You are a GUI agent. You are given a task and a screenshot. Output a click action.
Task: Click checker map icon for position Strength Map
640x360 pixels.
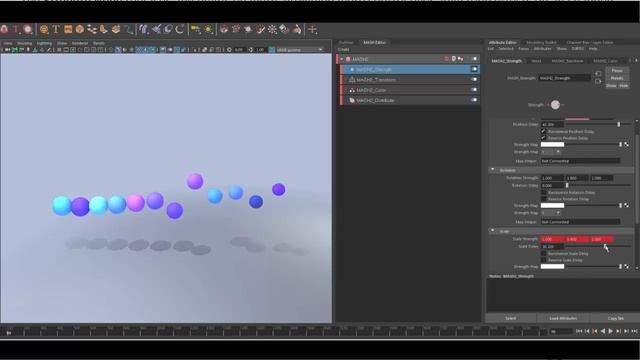pos(627,144)
